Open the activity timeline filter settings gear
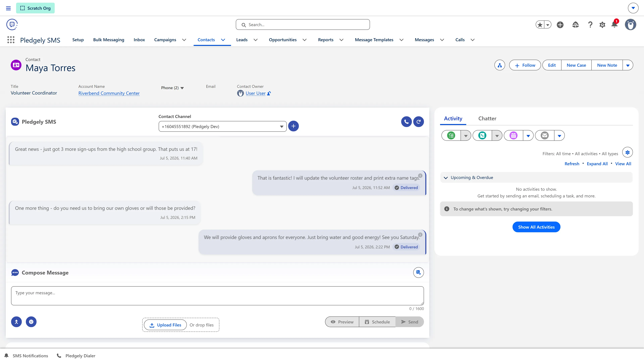Image resolution: width=644 pixels, height=362 pixels. (x=628, y=152)
